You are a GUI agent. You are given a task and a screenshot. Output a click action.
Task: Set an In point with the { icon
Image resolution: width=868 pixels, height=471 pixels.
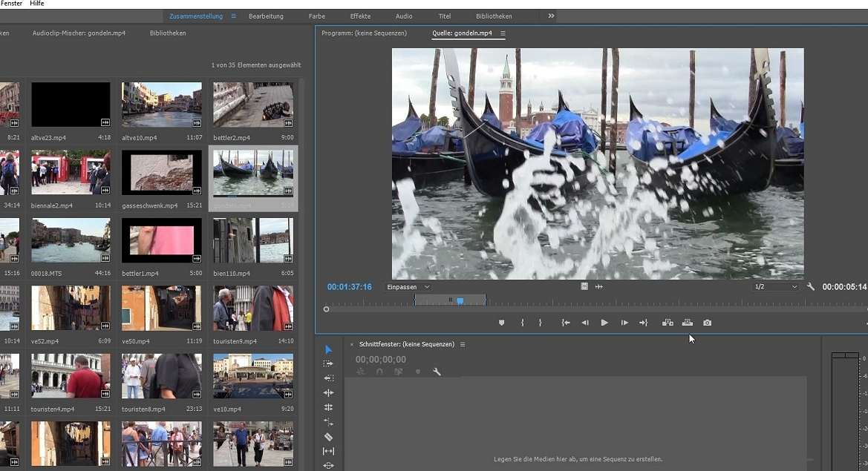coord(521,323)
